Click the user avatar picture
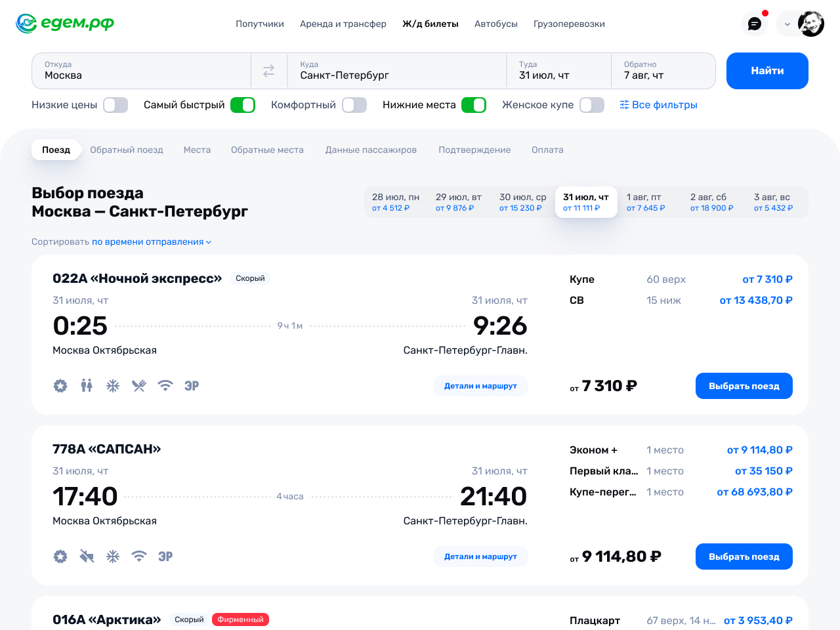 811,24
